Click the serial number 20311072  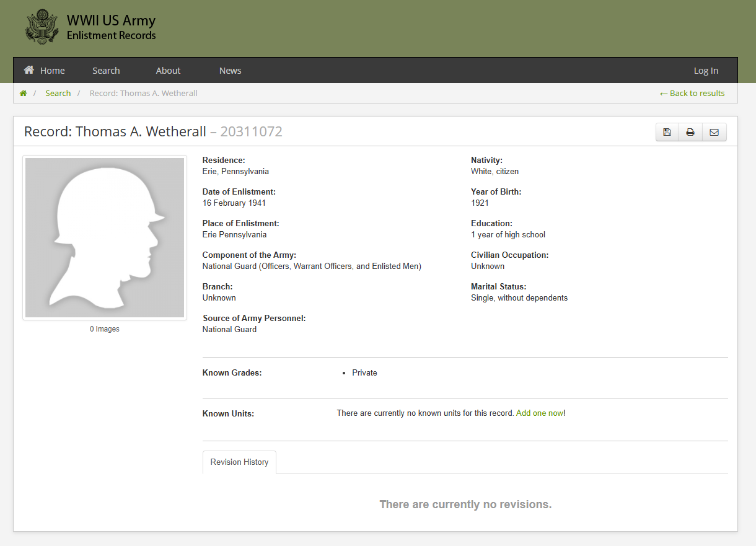point(251,131)
